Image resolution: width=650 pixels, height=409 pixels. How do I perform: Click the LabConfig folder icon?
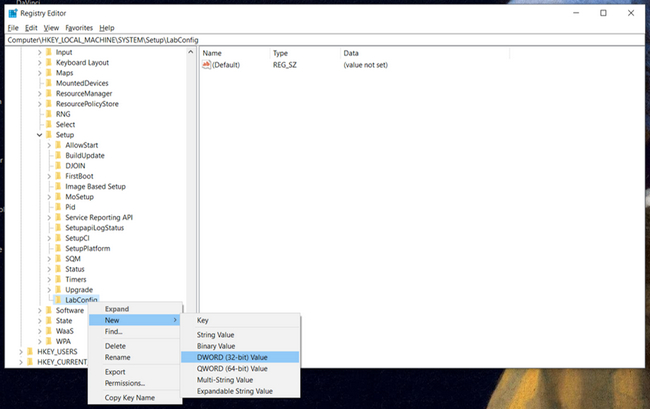tap(58, 300)
